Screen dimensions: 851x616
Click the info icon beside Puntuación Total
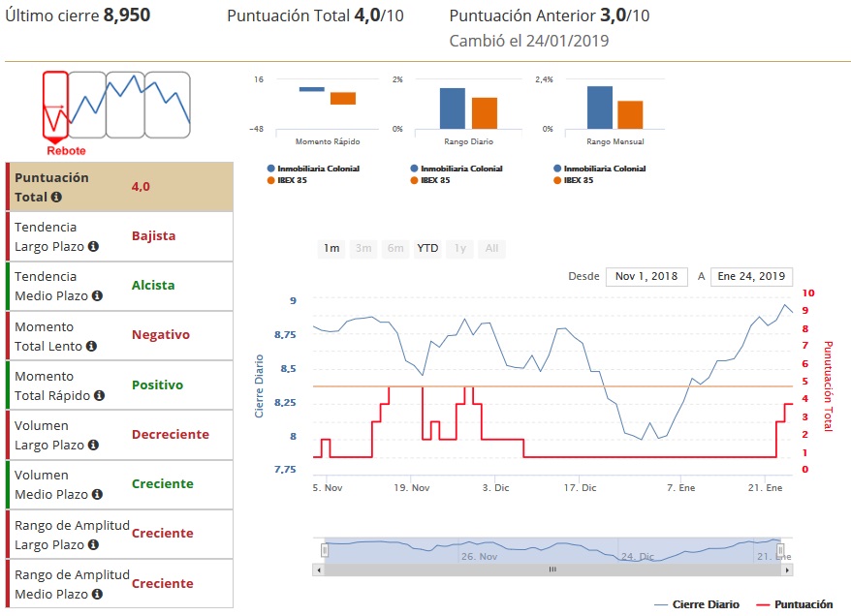(56, 198)
